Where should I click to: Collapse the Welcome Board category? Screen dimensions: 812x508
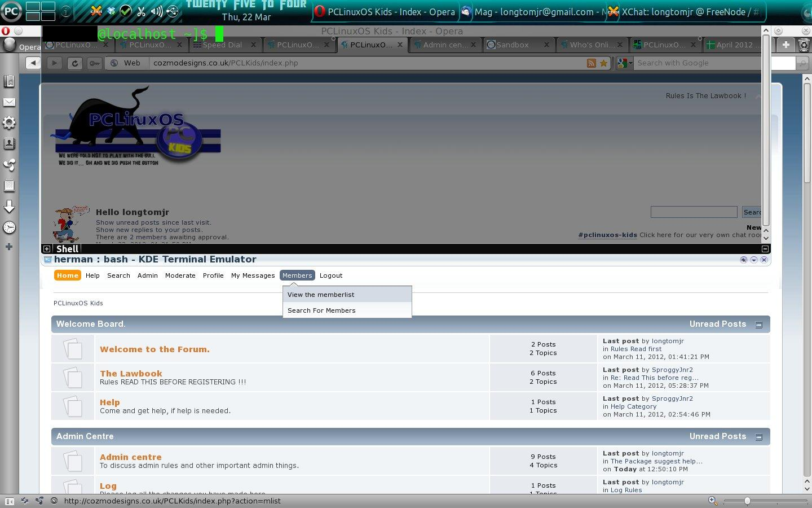click(759, 325)
